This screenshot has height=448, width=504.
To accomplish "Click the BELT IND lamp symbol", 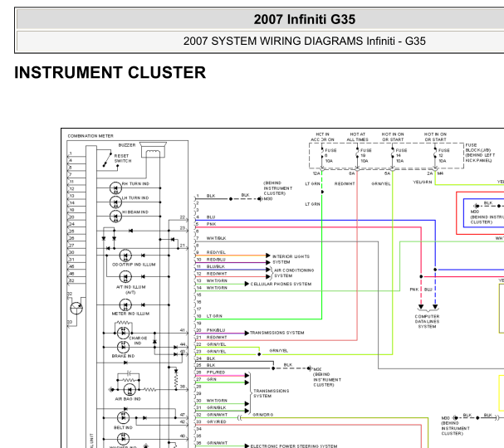I will (124, 418).
